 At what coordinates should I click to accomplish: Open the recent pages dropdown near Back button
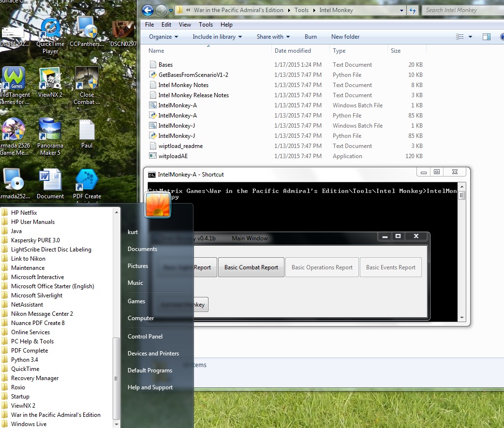[x=171, y=11]
